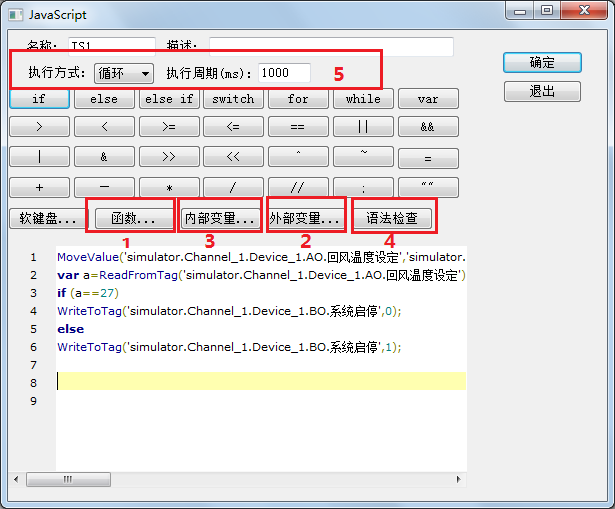Insert the XOR '^' operator
The image size is (615, 509).
tap(298, 157)
